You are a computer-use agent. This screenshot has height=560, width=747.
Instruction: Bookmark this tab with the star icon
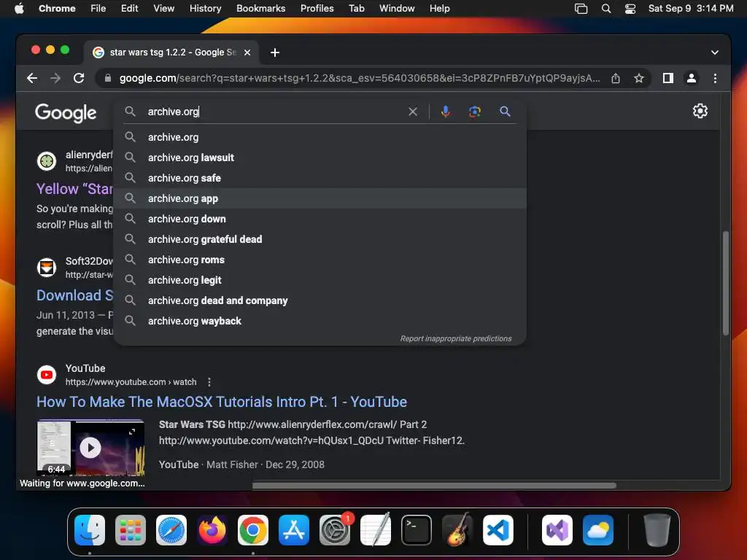(x=639, y=78)
